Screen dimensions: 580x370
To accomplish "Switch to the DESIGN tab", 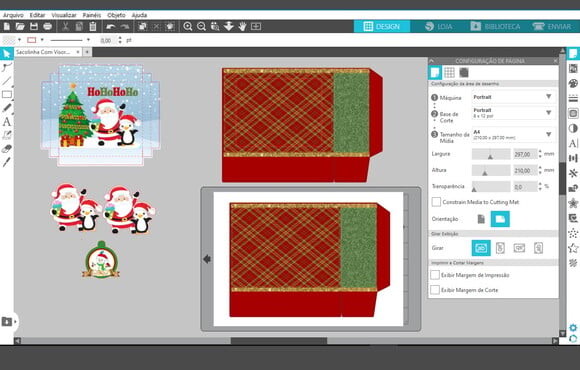I will [x=382, y=26].
